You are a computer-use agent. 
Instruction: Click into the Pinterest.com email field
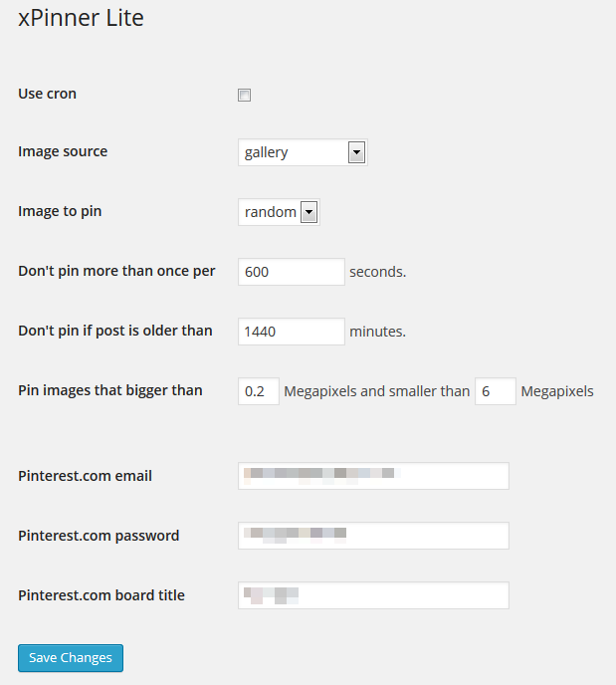[373, 476]
